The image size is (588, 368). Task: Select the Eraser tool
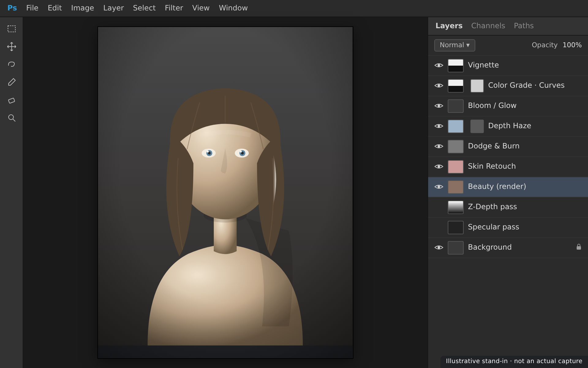12,101
